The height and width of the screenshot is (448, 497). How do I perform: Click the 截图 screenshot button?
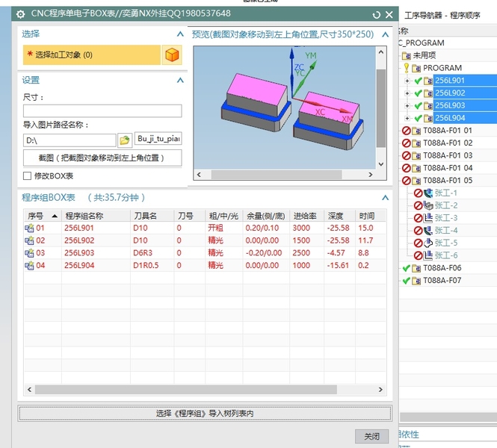(102, 158)
